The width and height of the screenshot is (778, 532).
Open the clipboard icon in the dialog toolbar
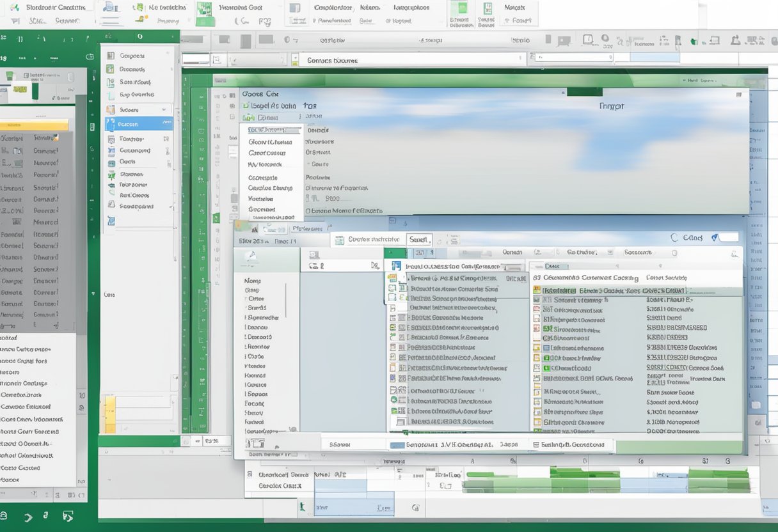tap(313, 253)
